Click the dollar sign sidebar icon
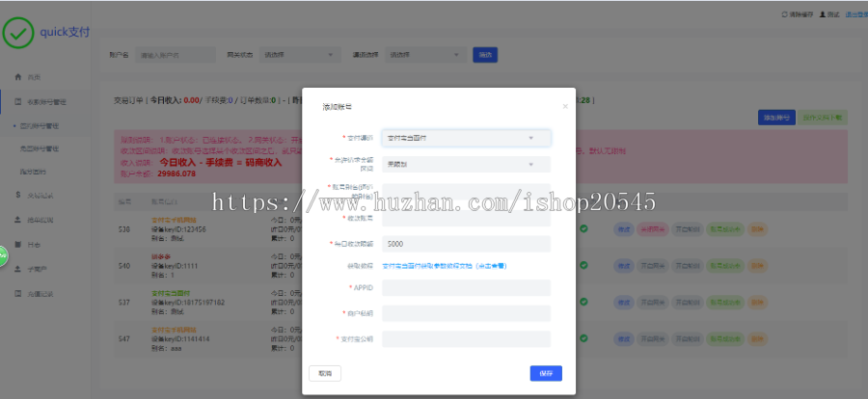Screen dimensions: 868x399 point(17,195)
